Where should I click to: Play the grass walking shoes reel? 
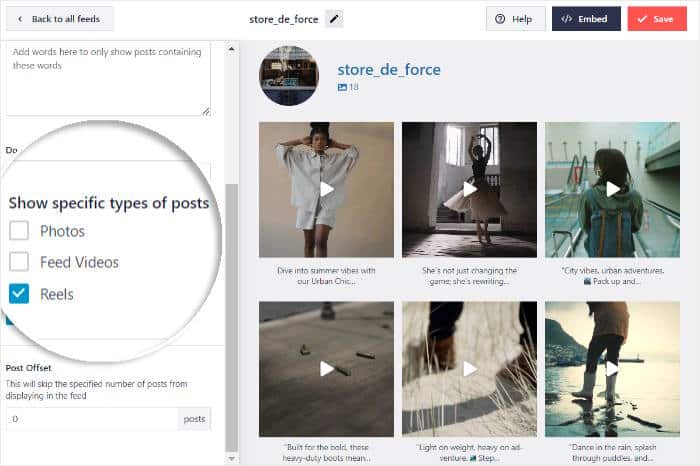469,369
